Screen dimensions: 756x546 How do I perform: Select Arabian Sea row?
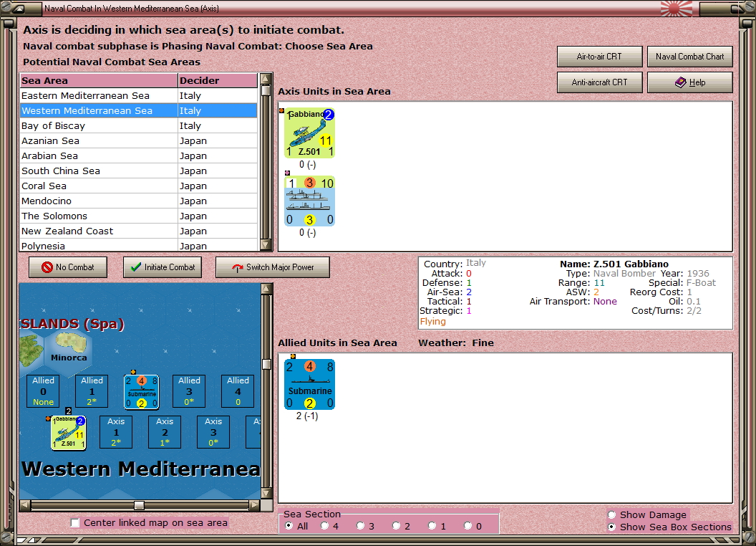(138, 155)
